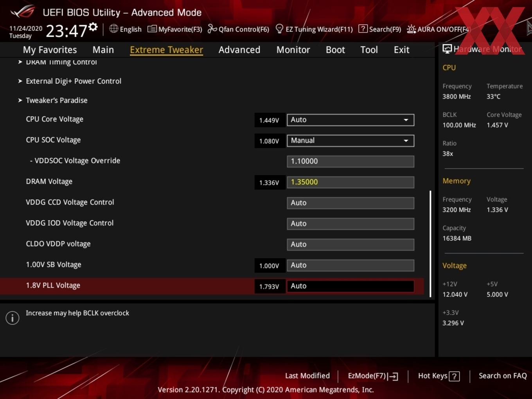Click the 12.040 V reading
The image size is (532, 399).
(455, 294)
